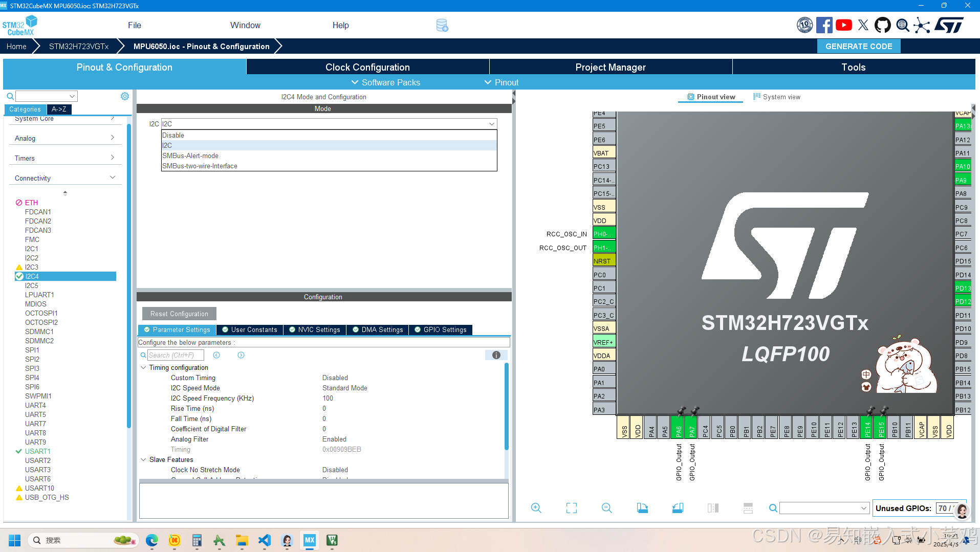Switch to System view
This screenshot has height=552, width=980.
pos(776,97)
